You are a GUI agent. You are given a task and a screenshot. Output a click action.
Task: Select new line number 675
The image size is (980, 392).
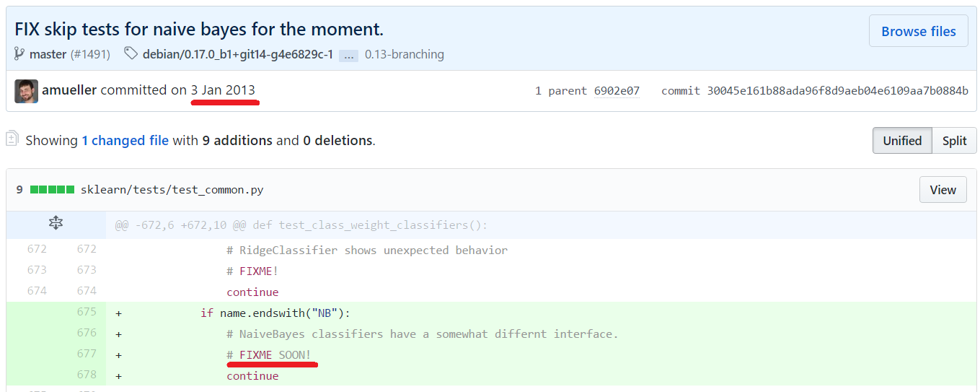tap(87, 313)
